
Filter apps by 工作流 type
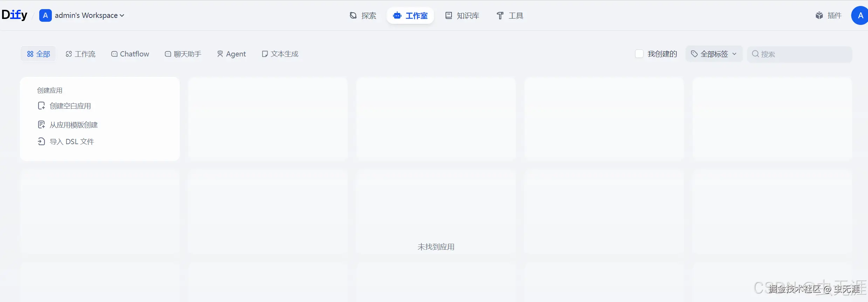(81, 54)
